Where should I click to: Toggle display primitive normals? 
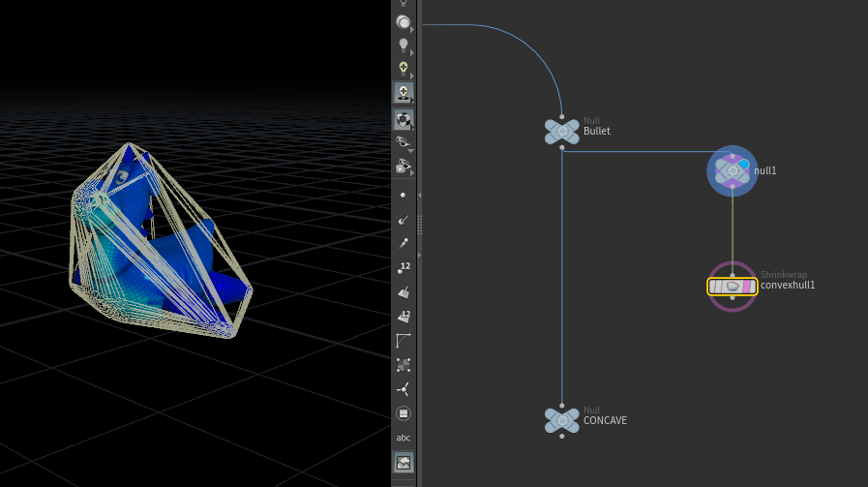(403, 292)
